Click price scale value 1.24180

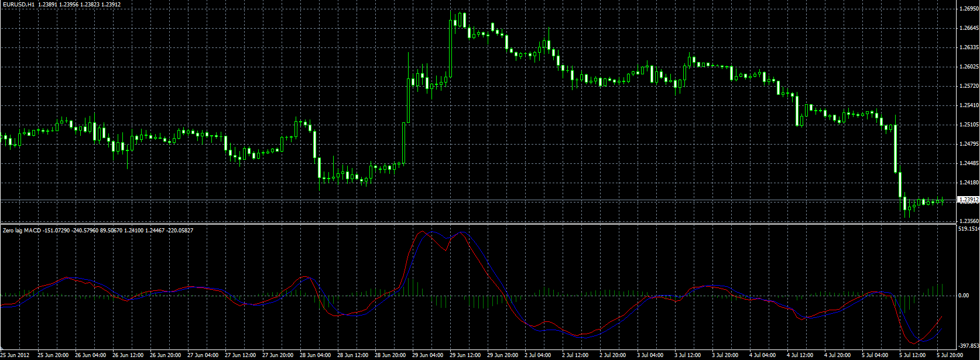(x=968, y=183)
